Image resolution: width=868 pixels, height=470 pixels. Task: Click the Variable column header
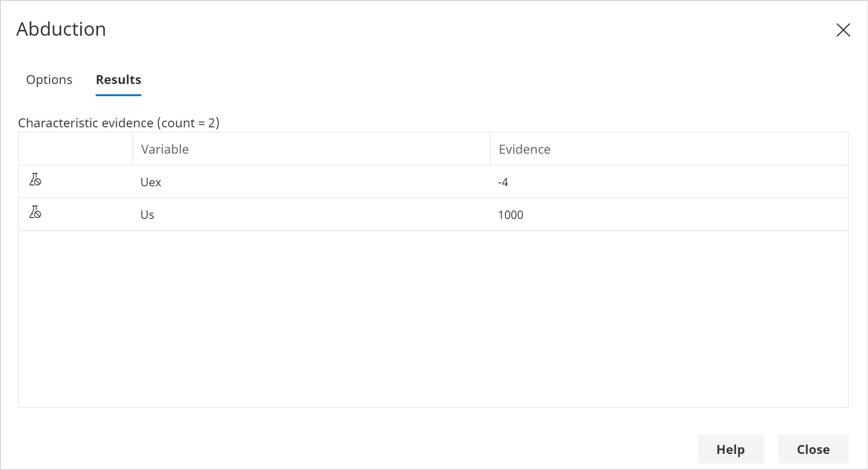pos(165,149)
